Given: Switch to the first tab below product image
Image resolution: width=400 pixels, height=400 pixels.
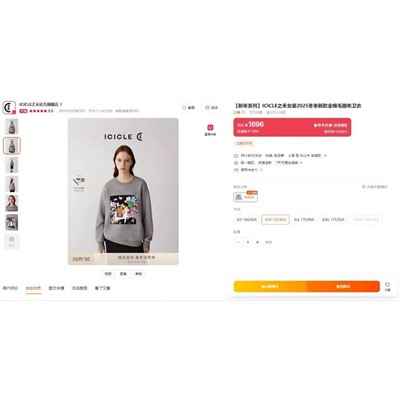Looking at the screenshot, I should coord(10,288).
